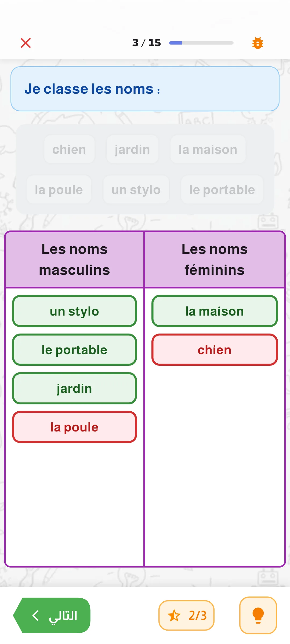The width and height of the screenshot is (290, 644).
Task: Click the green next button التالي
Action: click(52, 615)
